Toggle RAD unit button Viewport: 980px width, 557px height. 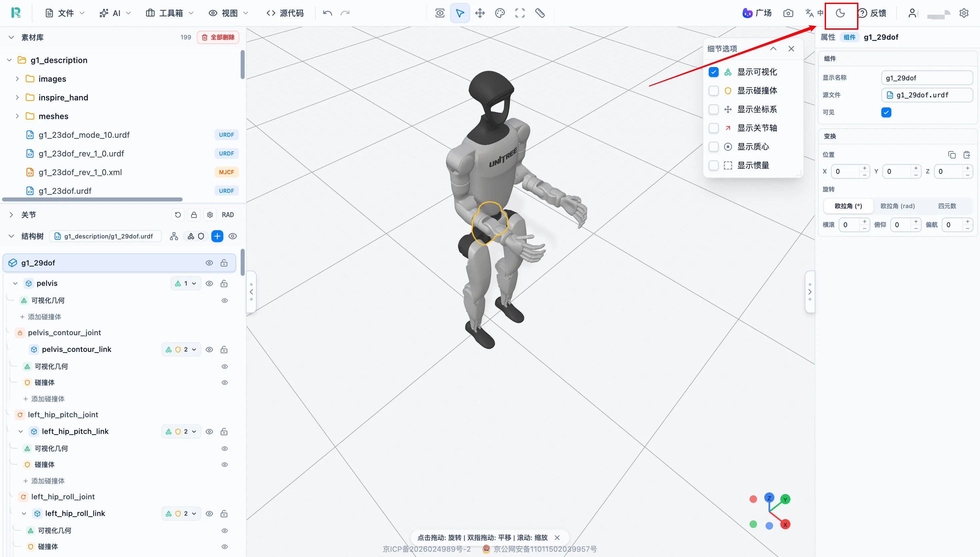coord(228,214)
